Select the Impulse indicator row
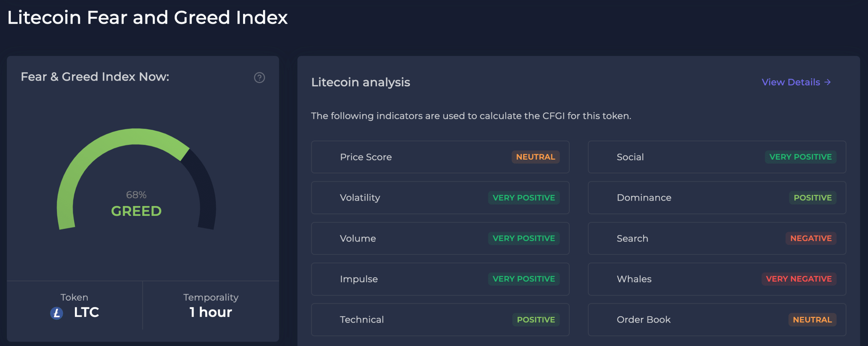 point(359,279)
